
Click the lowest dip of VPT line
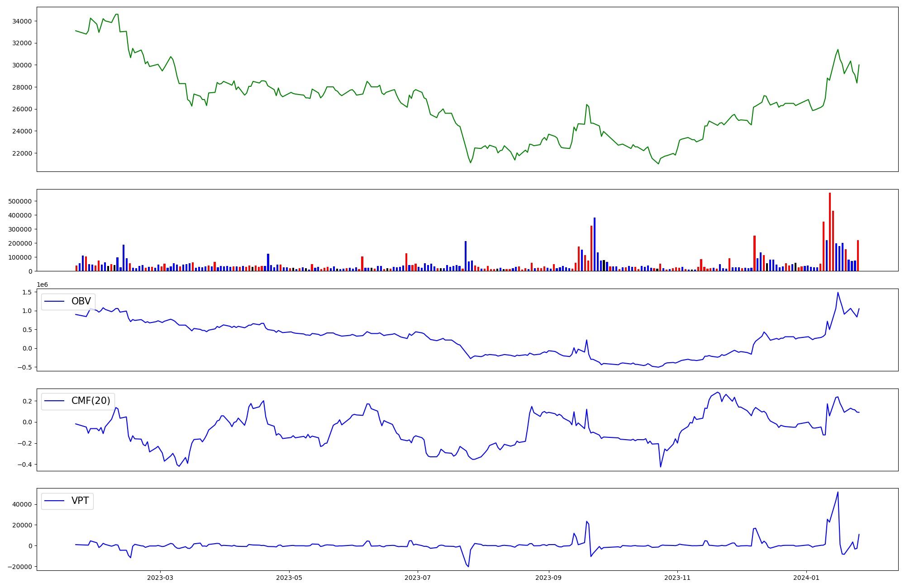coord(468,566)
